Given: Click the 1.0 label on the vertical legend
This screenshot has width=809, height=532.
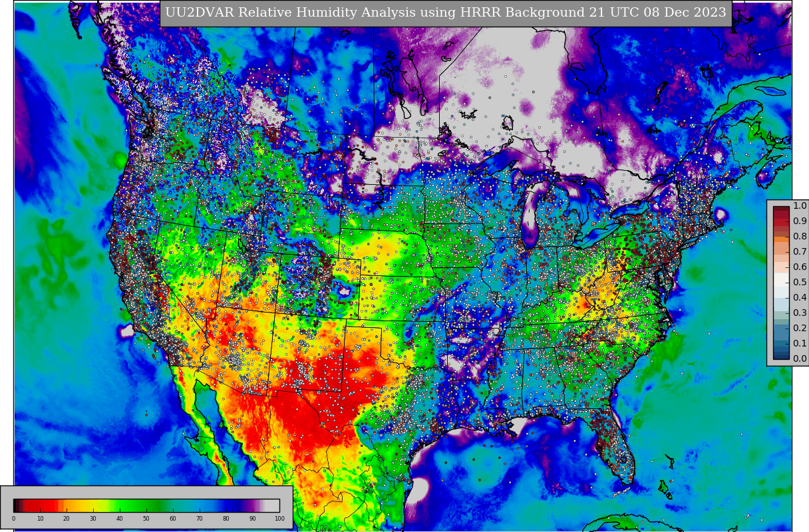Looking at the screenshot, I should point(800,206).
